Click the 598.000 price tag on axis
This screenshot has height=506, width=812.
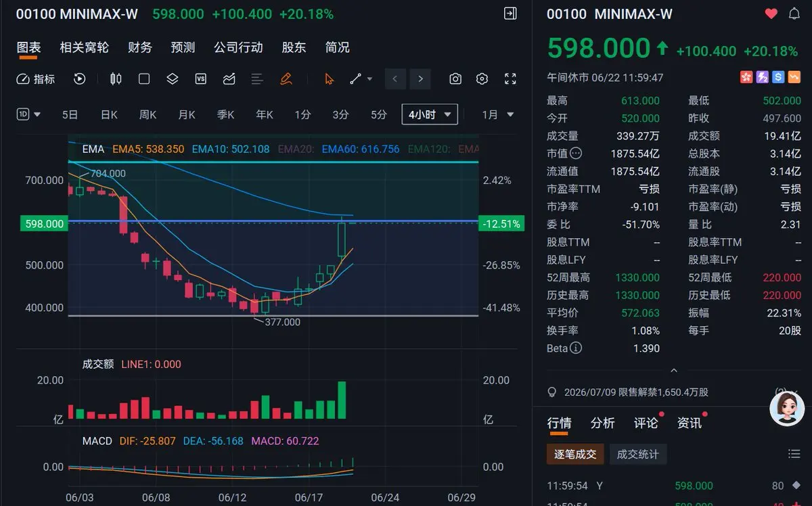[x=45, y=223]
